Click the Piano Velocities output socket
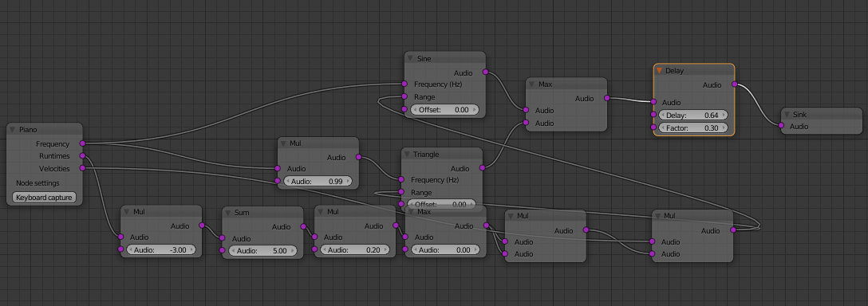This screenshot has height=306, width=868. coord(82,168)
